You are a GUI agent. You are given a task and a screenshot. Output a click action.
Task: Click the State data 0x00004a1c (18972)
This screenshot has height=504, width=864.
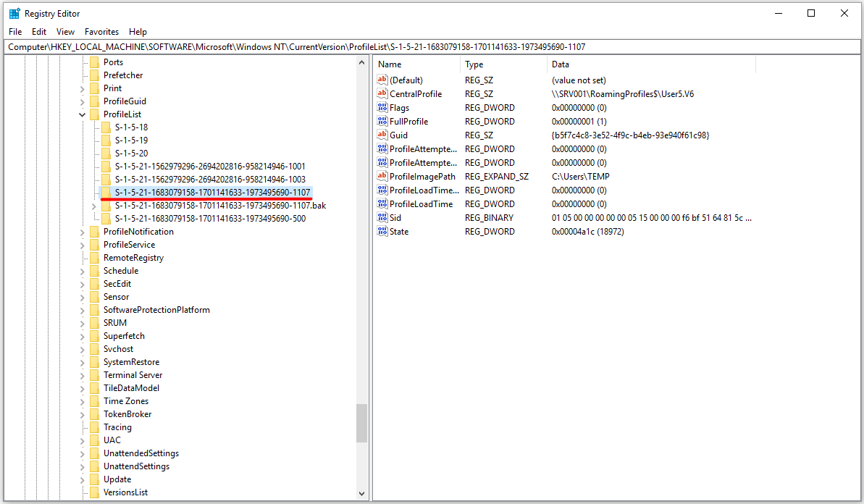click(x=588, y=231)
